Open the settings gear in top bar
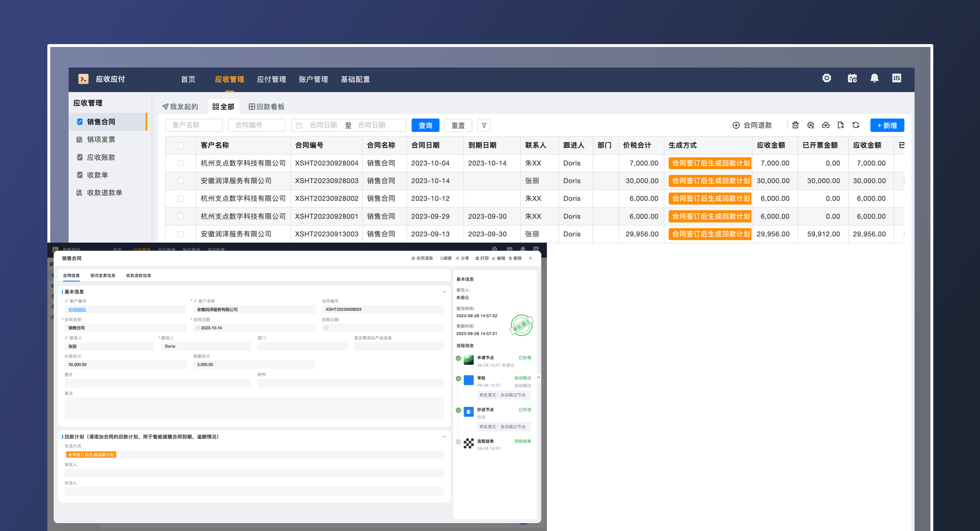This screenshot has height=531, width=980. pos(826,78)
